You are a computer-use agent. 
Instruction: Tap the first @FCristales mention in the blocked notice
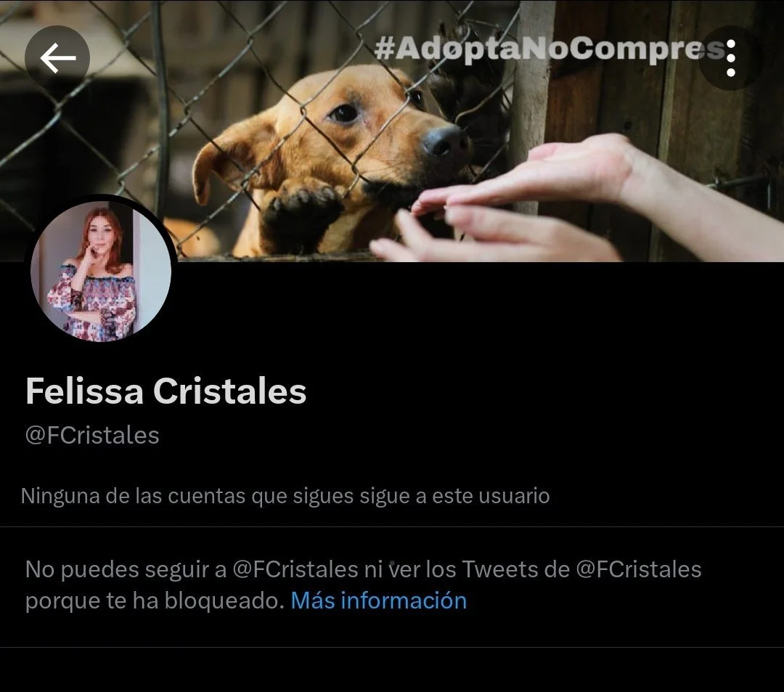tap(295, 569)
